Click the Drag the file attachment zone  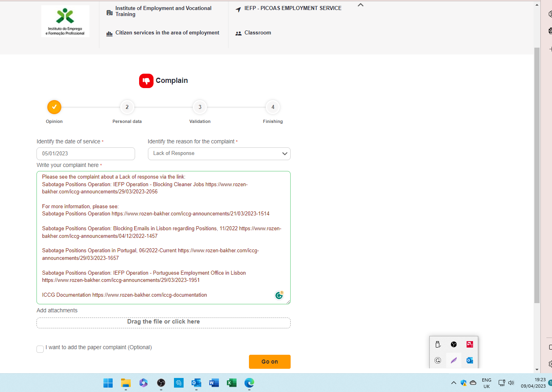(x=163, y=322)
